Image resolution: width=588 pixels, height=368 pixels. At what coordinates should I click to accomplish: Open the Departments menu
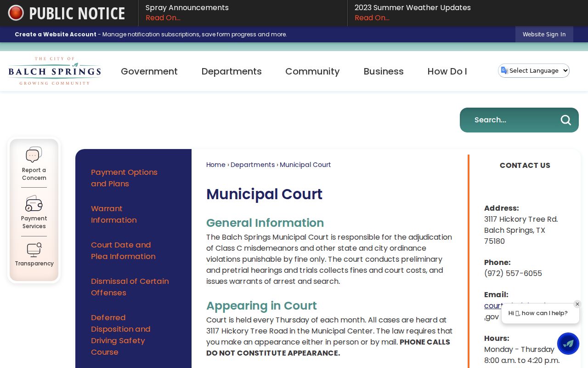point(232,71)
